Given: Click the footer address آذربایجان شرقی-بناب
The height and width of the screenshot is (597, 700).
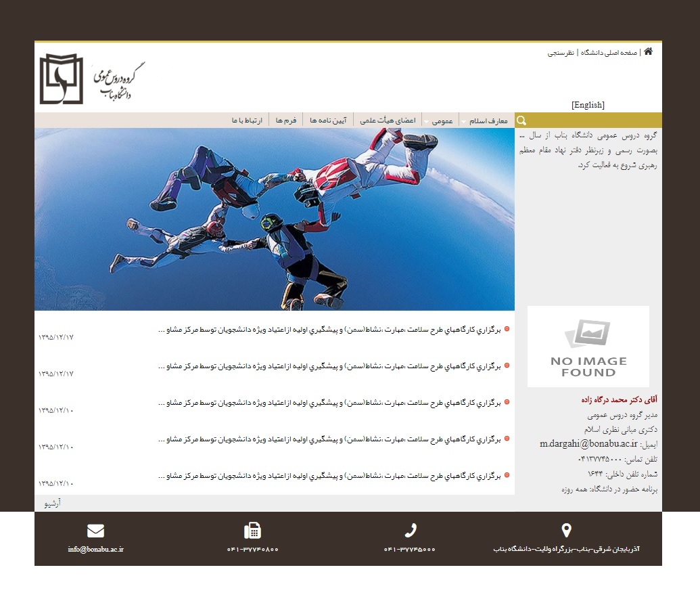Looking at the screenshot, I should pos(566,549).
